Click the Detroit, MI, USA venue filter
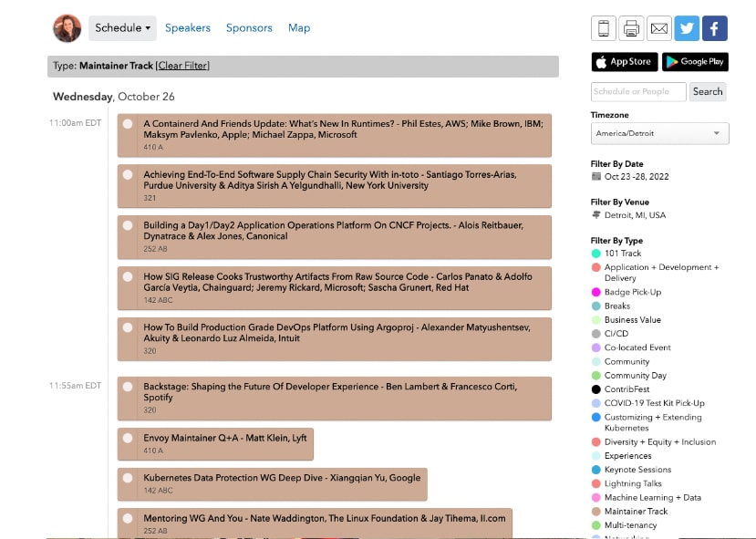Viewport: 756px width, 539px height. [x=635, y=215]
